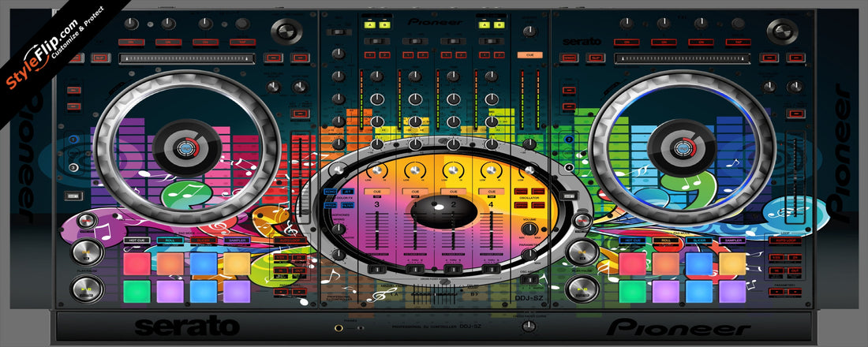Trigger the red performance pad on right deck
This screenshot has width=868, height=347.
pos(632,263)
